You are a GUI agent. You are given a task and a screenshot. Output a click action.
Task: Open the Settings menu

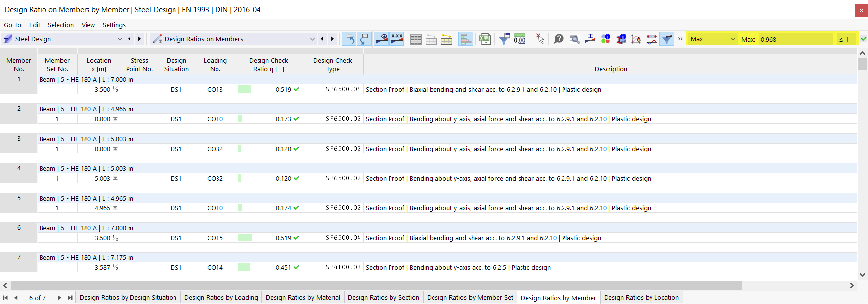tap(114, 25)
